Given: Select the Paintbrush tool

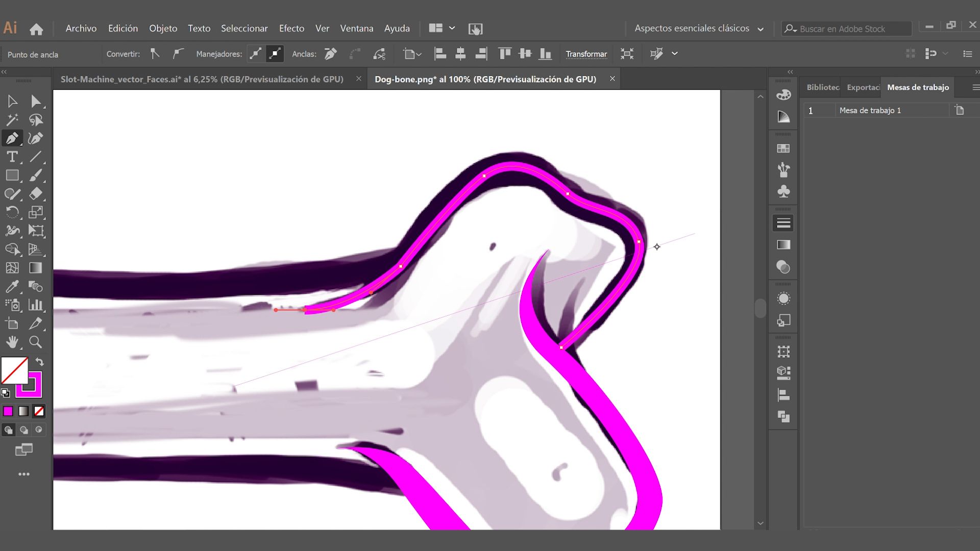Looking at the screenshot, I should 36,176.
